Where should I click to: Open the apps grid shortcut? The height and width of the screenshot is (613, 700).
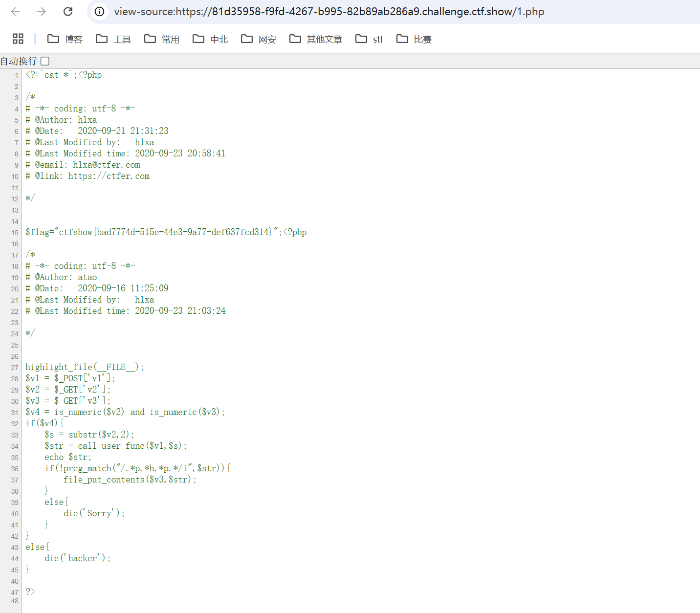[x=18, y=39]
